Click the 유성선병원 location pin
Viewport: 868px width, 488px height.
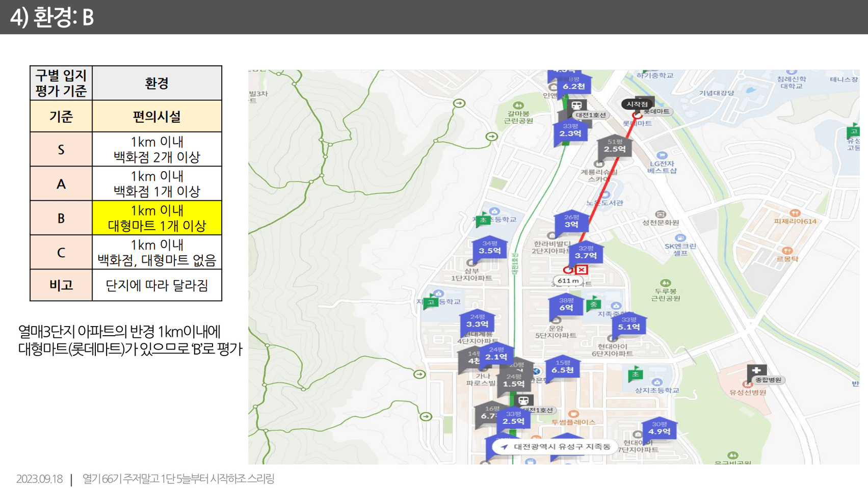point(748,385)
